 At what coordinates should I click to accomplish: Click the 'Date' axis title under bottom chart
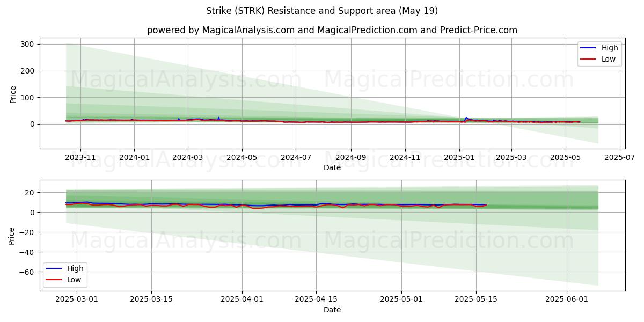point(332,310)
